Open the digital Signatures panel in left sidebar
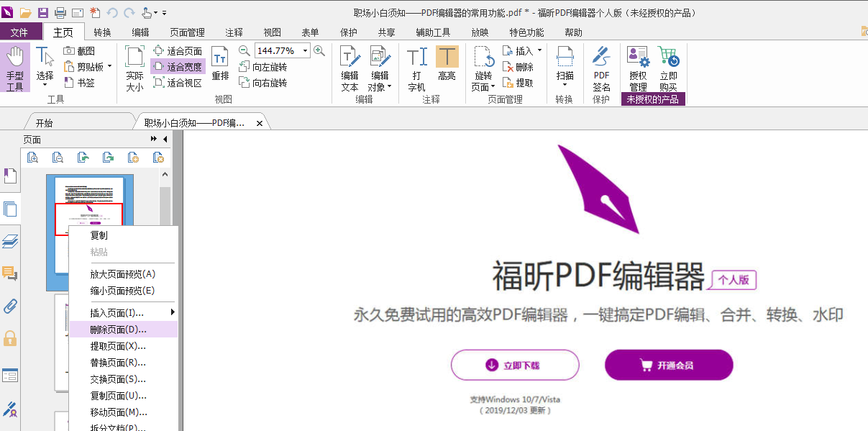868x431 pixels. (x=10, y=409)
